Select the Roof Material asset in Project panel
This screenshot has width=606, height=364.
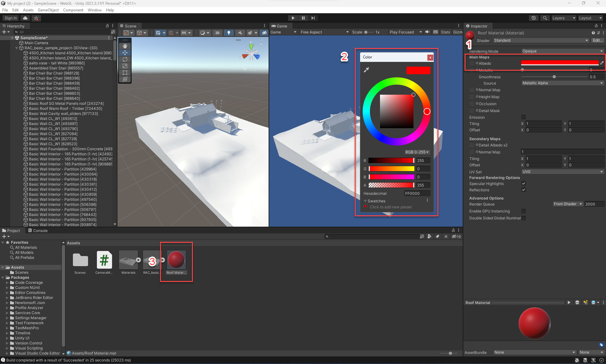(x=176, y=260)
